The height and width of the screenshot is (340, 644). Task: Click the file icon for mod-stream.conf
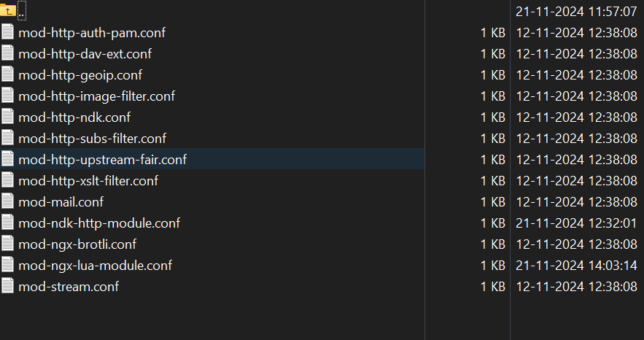pyautogui.click(x=7, y=286)
